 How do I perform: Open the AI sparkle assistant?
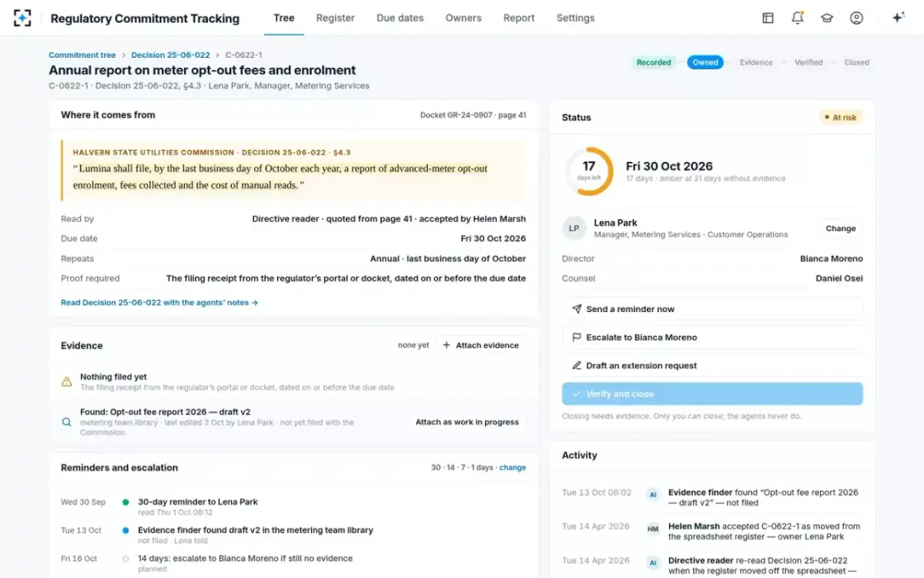(x=898, y=18)
